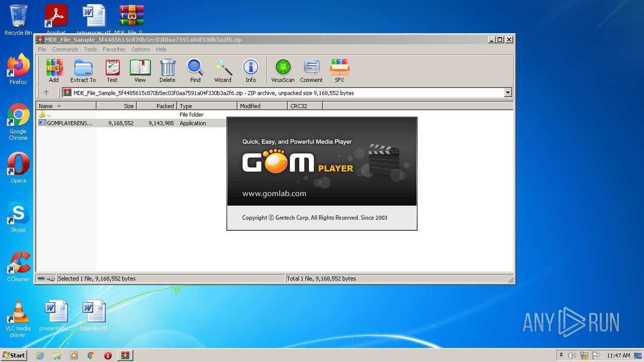644x362 pixels.
Task: Open the Opera desktop shortcut
Action: tap(18, 168)
